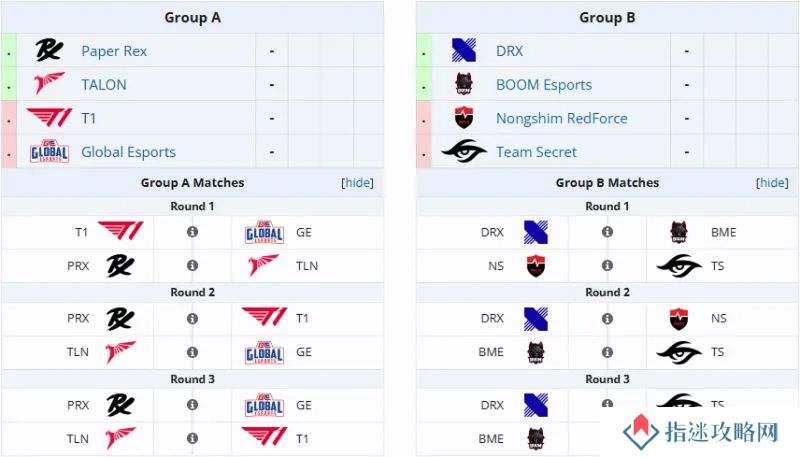Open info icon for Round 2 DRX vs NS

click(x=607, y=319)
